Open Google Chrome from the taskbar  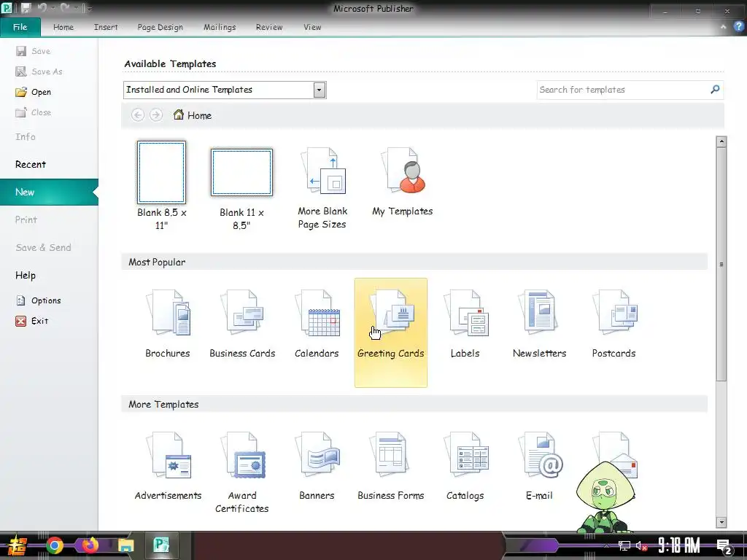(55, 545)
